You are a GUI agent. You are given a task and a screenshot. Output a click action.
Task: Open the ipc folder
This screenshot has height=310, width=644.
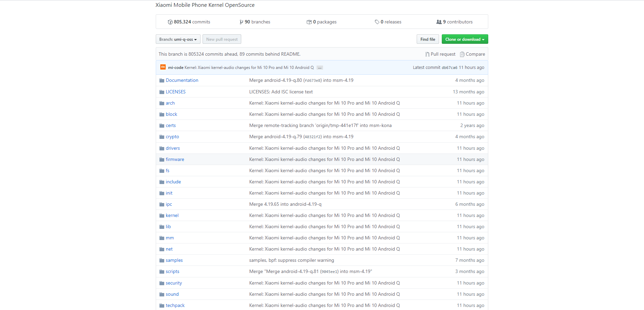pyautogui.click(x=169, y=204)
